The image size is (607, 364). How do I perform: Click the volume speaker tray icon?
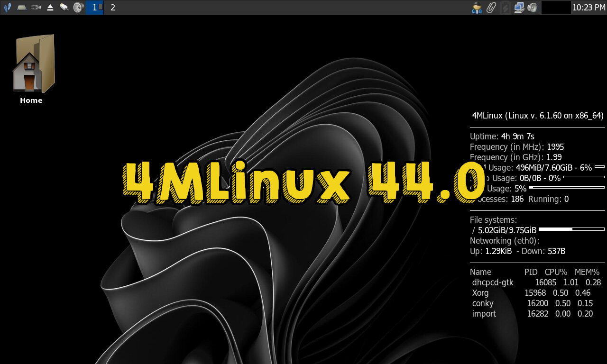[x=532, y=8]
